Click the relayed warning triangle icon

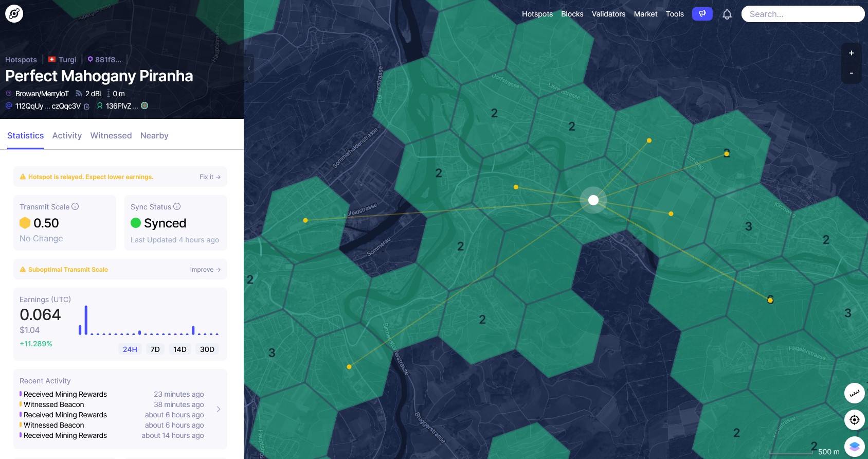[x=23, y=177]
